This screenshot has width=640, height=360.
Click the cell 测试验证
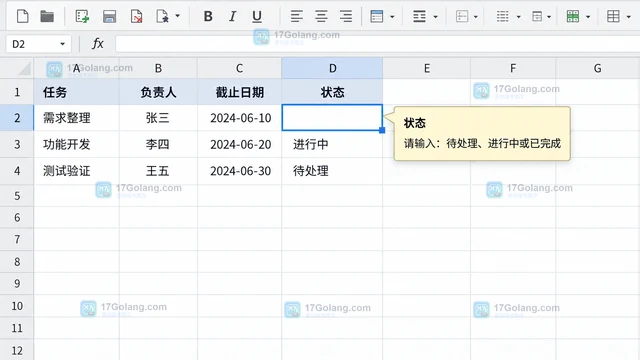click(76, 171)
